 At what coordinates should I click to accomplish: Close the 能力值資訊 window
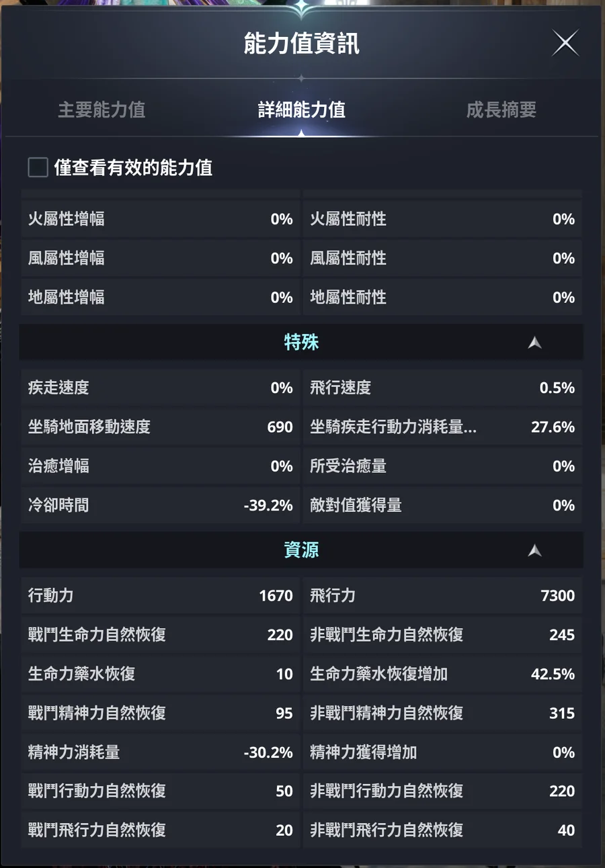point(565,44)
